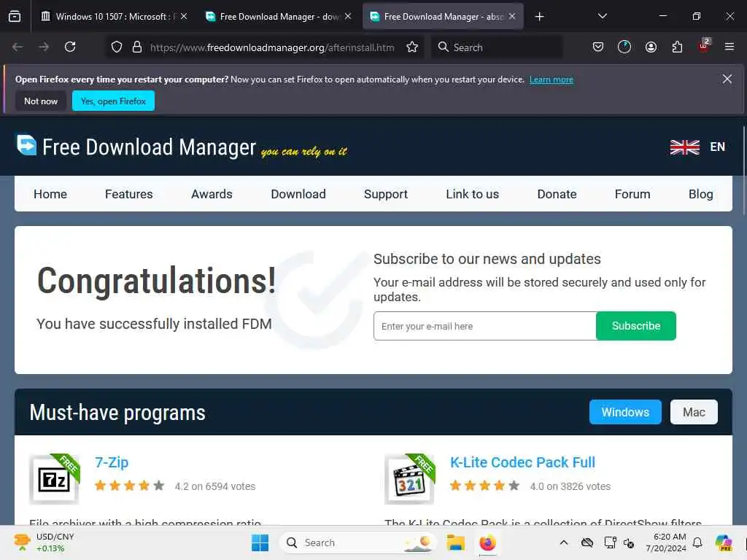
Task: Switch to Free Download Manager download tab
Action: [x=279, y=17]
